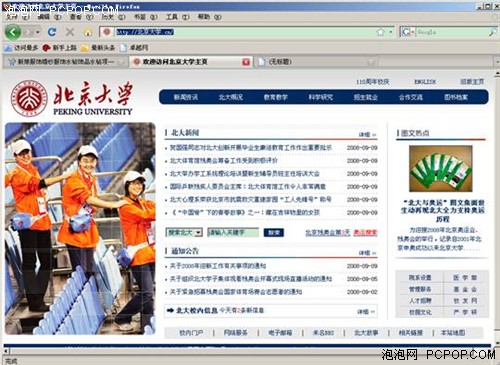This screenshot has width=500, height=365.
Task: Click the vertical scrollbar up arrow
Action: (497, 74)
